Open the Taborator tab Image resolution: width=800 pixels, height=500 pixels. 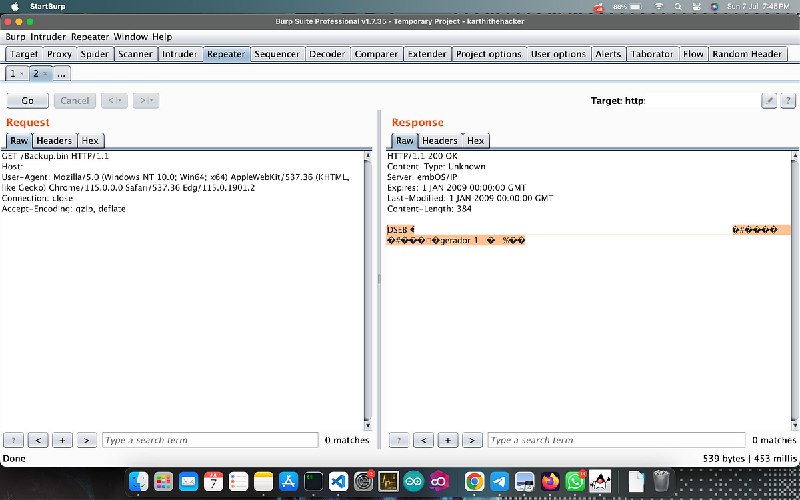(x=652, y=54)
